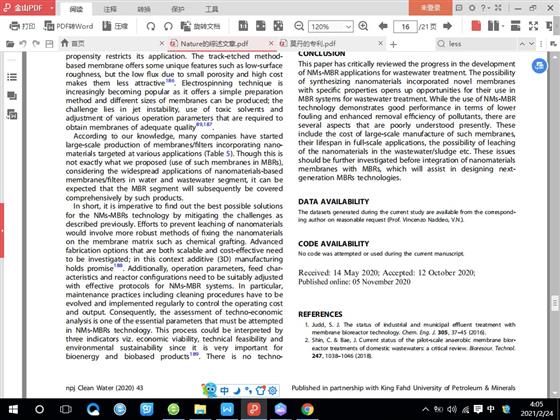Go to next page arrow
Screen dimensions: 560x420
coord(447,26)
